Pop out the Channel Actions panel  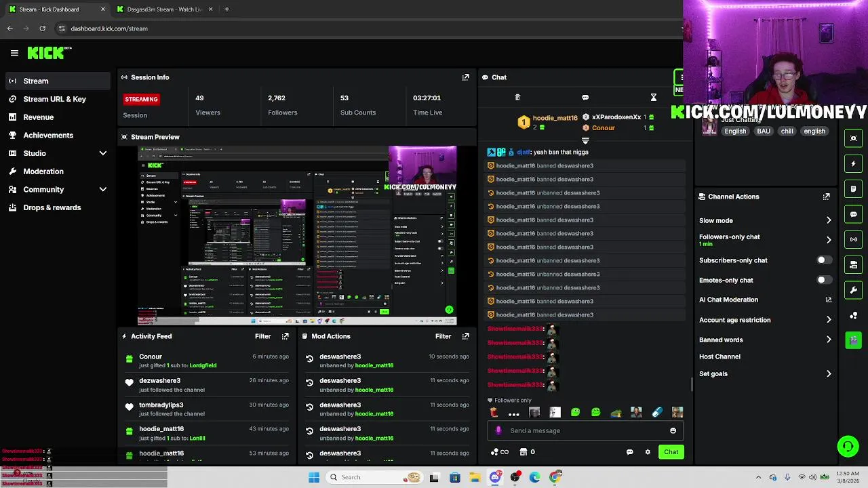[826, 197]
